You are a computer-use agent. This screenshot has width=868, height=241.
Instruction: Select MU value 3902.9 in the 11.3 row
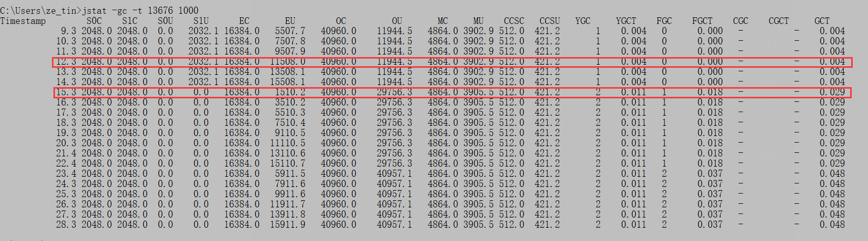click(x=479, y=51)
